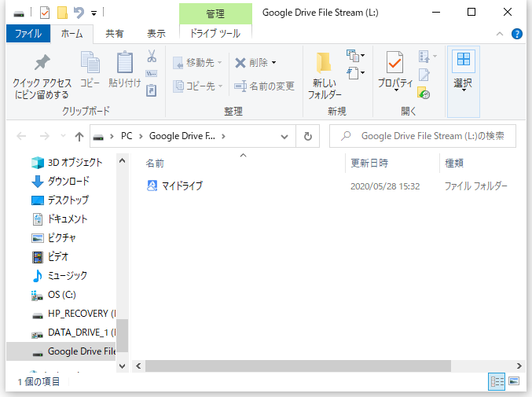Click the Cut scissors icon
Screen dimensions: 532x397
152,56
